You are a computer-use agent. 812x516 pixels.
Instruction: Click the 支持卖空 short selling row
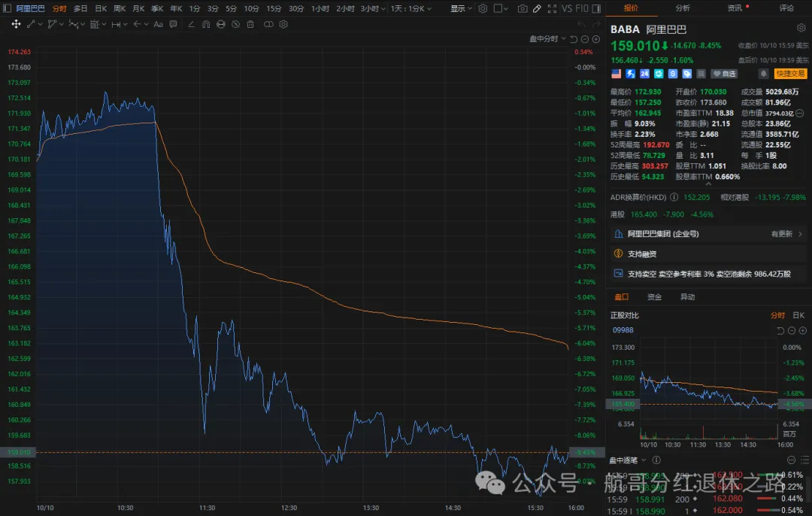tap(708, 274)
